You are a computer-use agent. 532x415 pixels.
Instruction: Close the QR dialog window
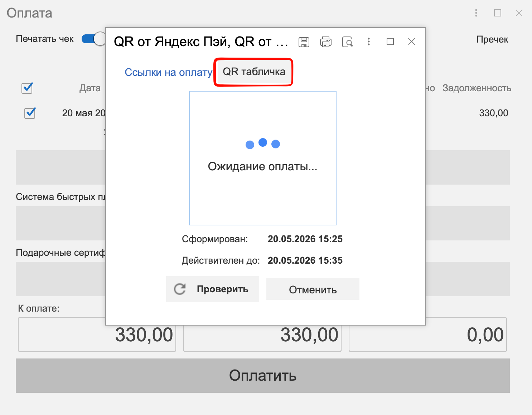coord(412,41)
